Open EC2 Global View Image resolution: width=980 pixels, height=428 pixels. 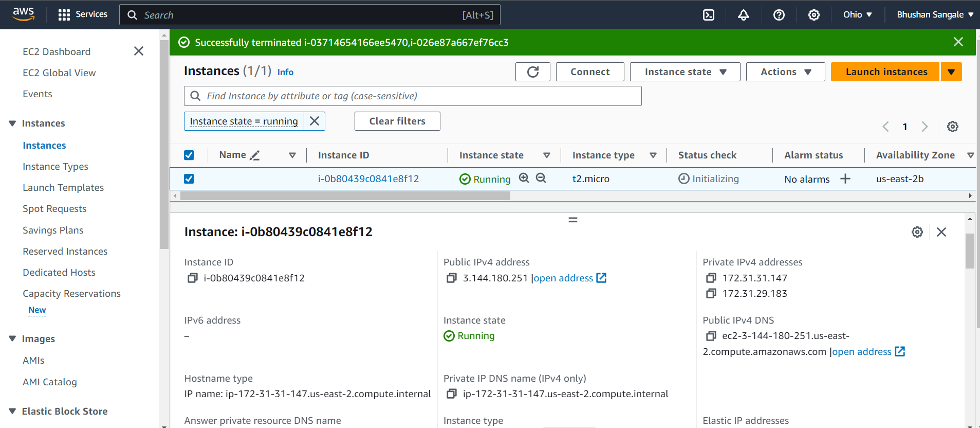(59, 73)
